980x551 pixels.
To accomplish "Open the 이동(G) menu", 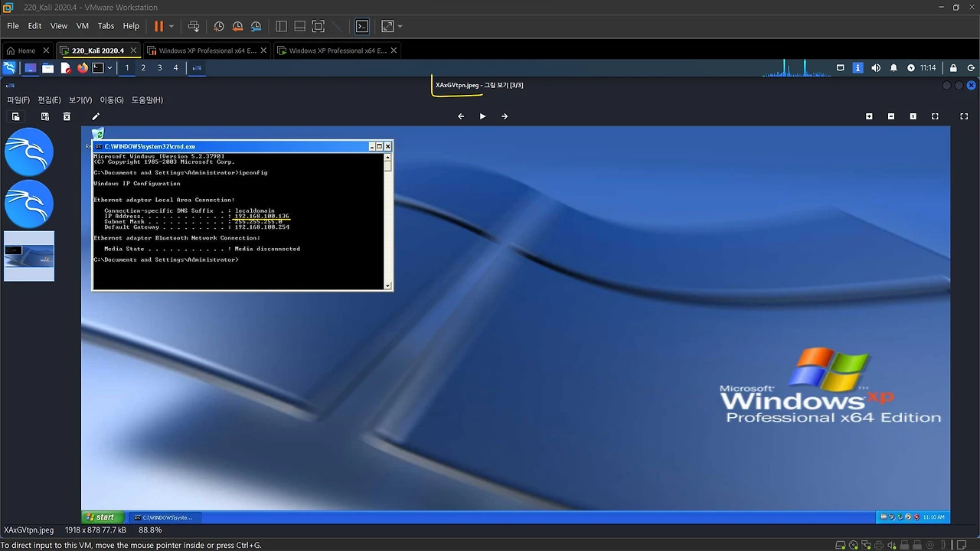I will [112, 99].
